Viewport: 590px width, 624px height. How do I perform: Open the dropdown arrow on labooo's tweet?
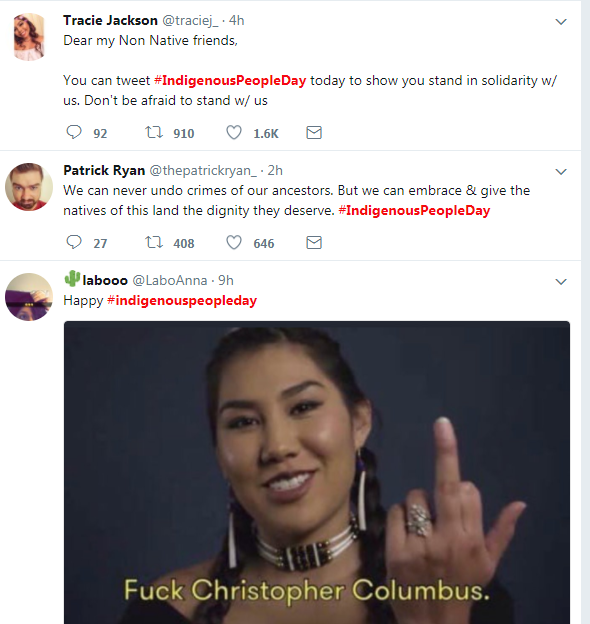pyautogui.click(x=561, y=282)
